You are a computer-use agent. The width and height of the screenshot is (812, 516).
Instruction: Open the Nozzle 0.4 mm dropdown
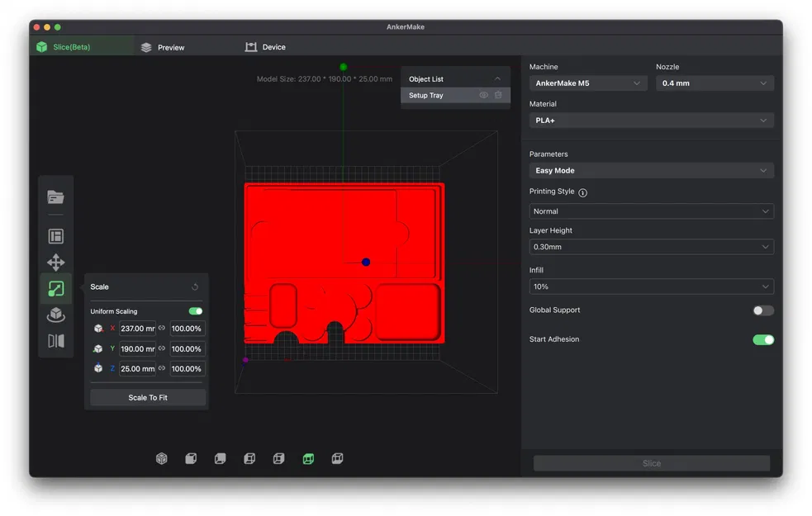[x=715, y=83]
